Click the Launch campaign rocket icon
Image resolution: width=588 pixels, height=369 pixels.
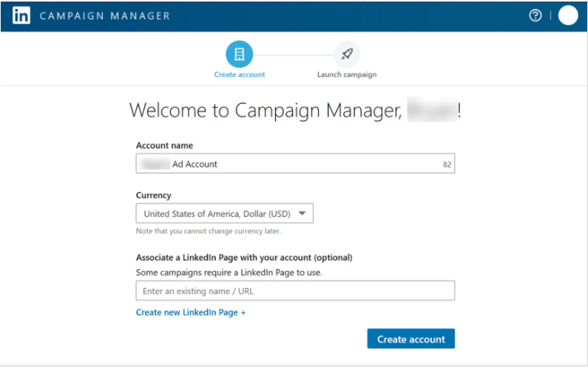click(x=347, y=54)
